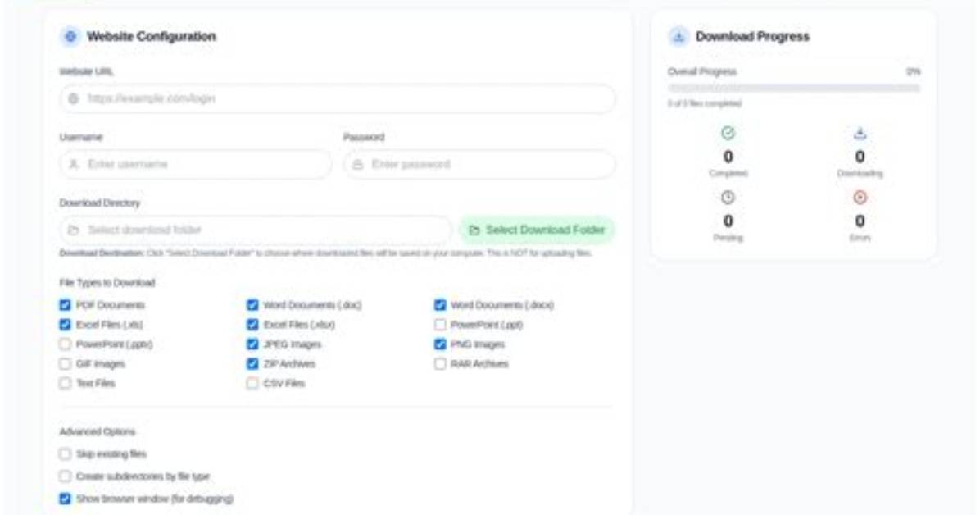Screen dimensions: 980x515
Task: Uncheck Excel Files (.xls) checkbox
Action: pos(65,324)
